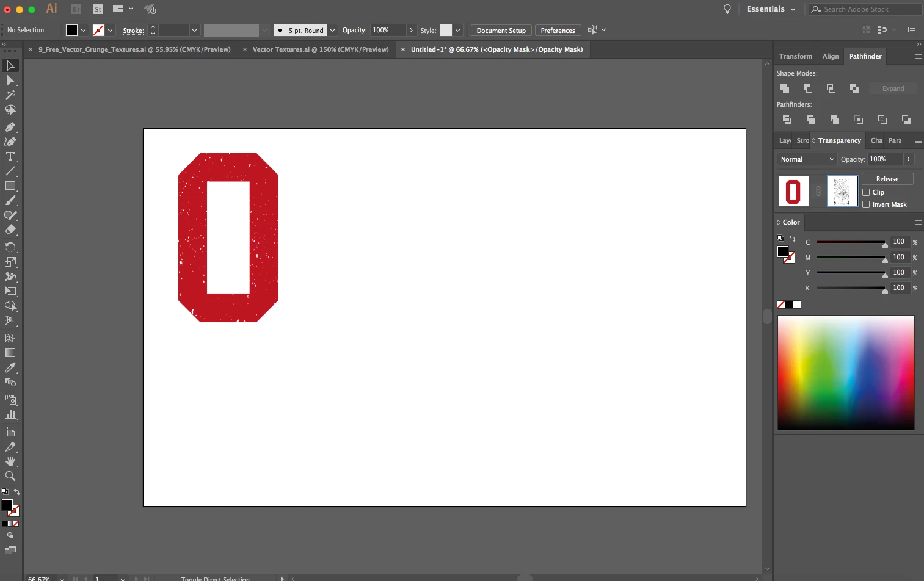Viewport: 924px width, 581px height.
Task: Switch to Vector Textures.ai document tab
Action: [321, 49]
